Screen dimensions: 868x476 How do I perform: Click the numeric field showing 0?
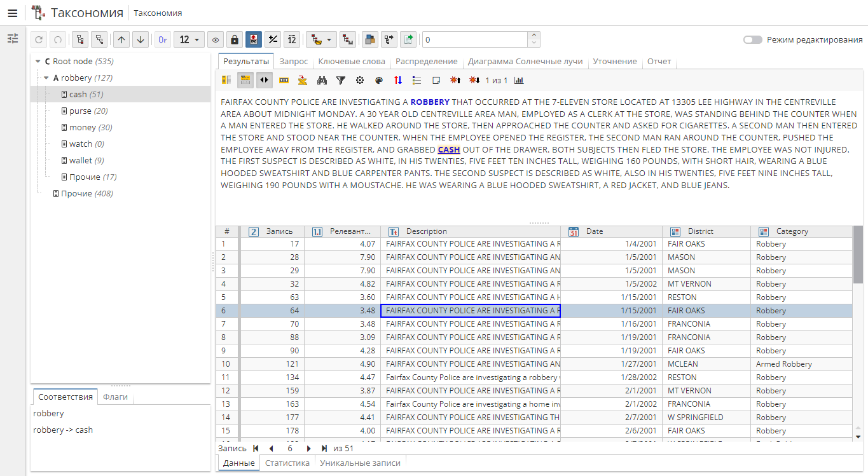point(475,39)
